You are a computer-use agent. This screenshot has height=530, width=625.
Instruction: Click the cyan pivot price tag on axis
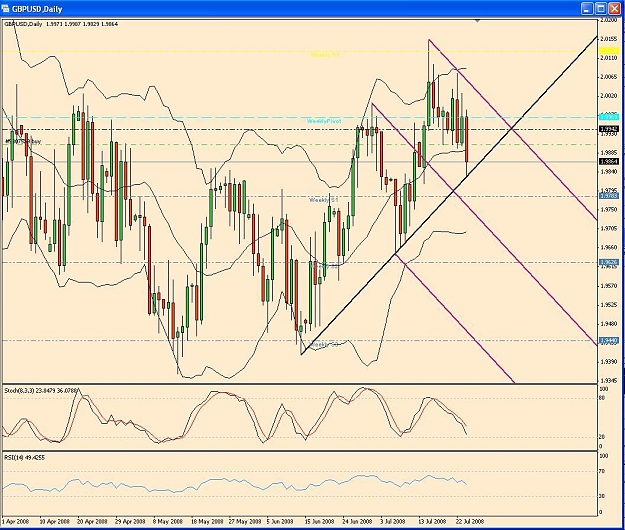[609, 117]
